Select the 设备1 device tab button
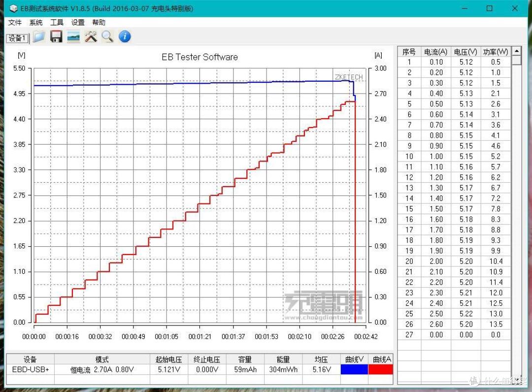The height and width of the screenshot is (392, 532). (x=17, y=38)
